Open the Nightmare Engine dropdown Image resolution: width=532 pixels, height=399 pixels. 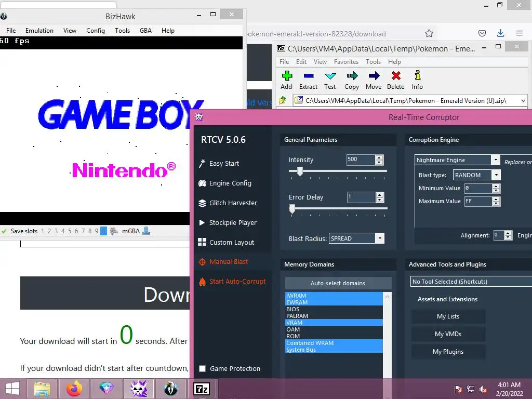coord(496,160)
